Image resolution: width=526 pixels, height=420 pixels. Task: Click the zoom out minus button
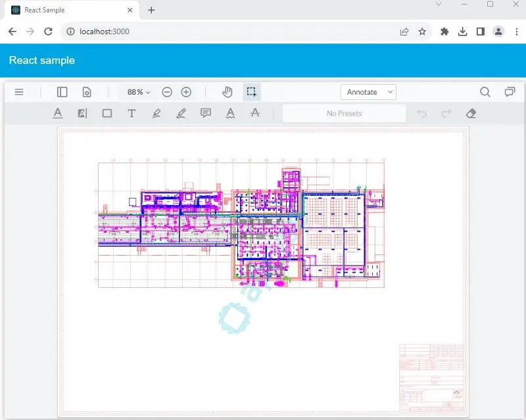[167, 92]
